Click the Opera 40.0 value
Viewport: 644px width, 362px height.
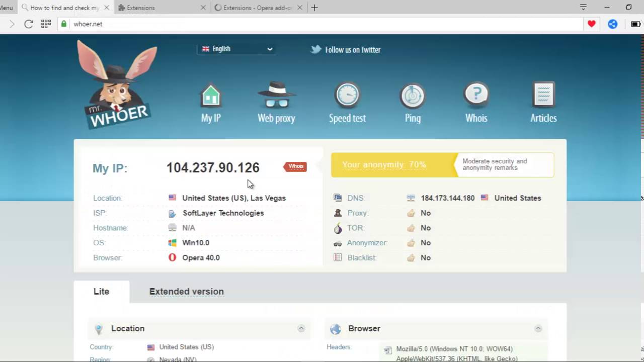[x=201, y=257]
